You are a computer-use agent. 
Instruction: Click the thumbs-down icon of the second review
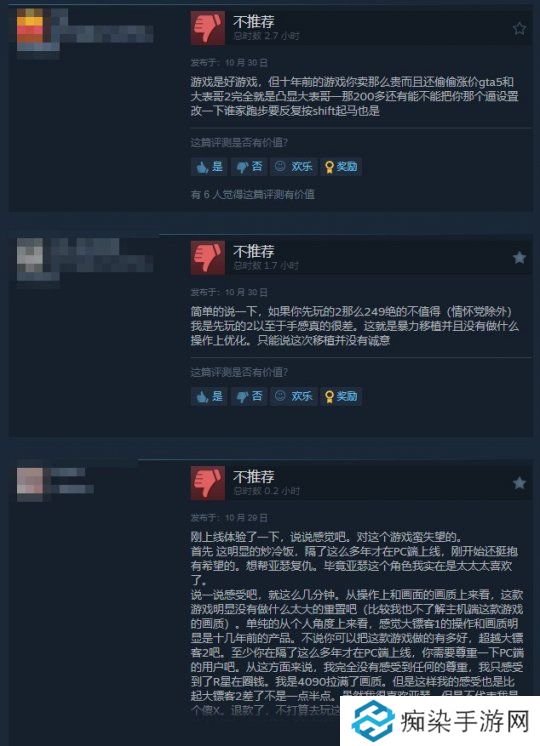[x=207, y=258]
